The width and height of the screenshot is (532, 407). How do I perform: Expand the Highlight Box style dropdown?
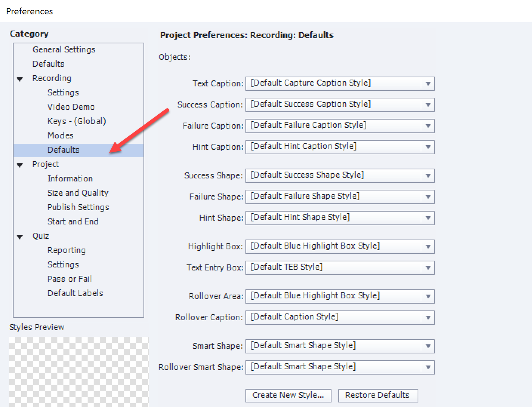(x=428, y=246)
